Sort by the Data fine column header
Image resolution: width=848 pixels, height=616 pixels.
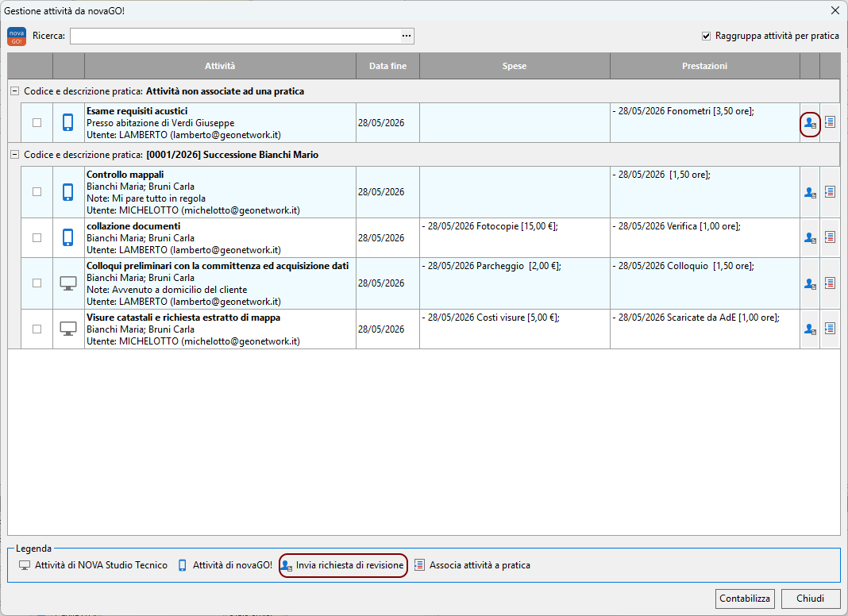[x=387, y=66]
